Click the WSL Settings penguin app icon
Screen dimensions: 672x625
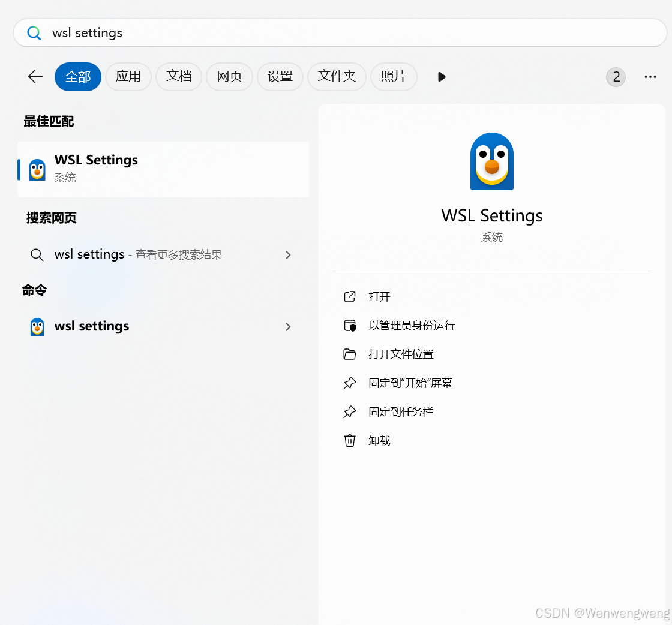pyautogui.click(x=491, y=161)
